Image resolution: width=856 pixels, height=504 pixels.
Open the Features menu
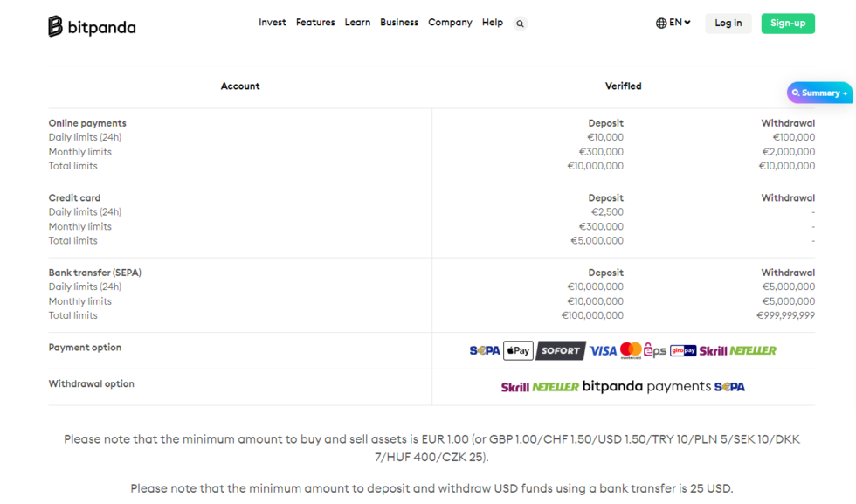[315, 23]
